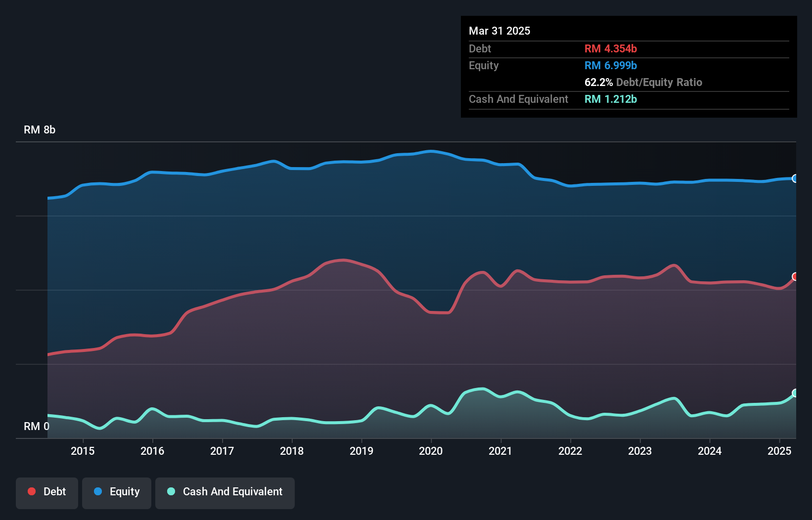This screenshot has height=520, width=812.
Task: Click the 2025 x-axis label
Action: pyautogui.click(x=779, y=451)
